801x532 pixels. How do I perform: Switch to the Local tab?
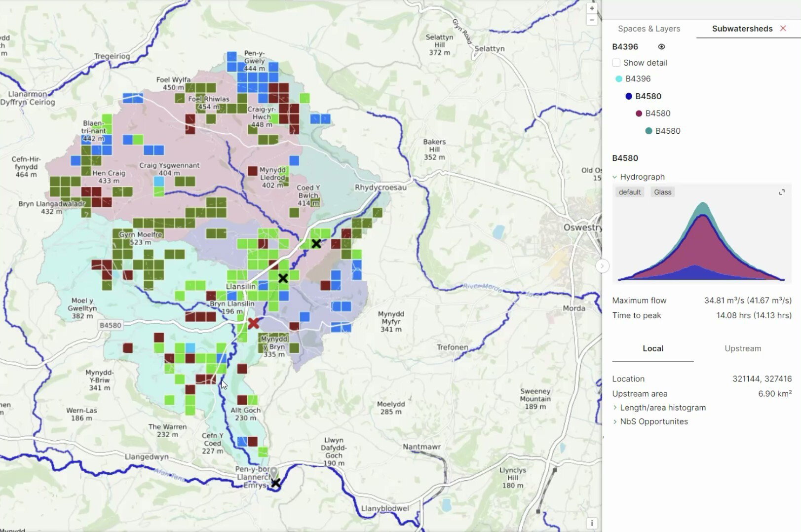click(x=652, y=348)
